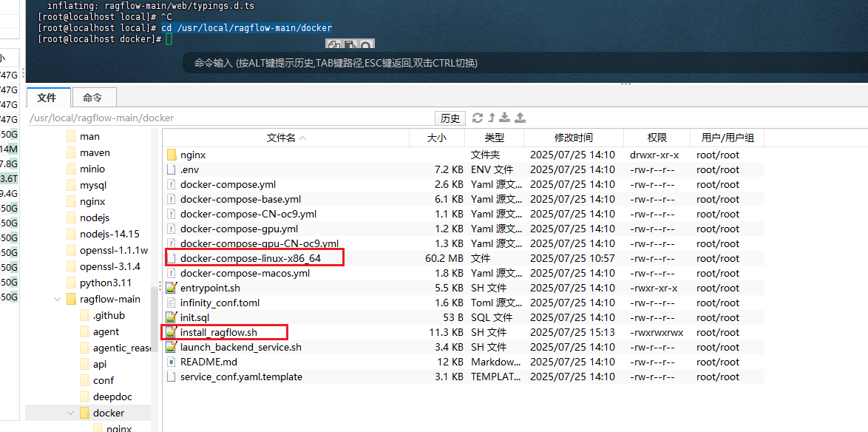Click the icon beside infinity_conf.toml
868x432 pixels.
[172, 303]
